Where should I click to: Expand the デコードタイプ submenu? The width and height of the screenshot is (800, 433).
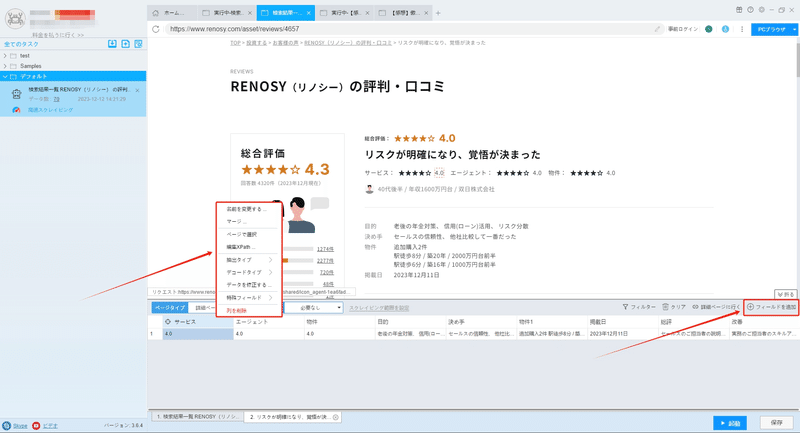click(270, 272)
